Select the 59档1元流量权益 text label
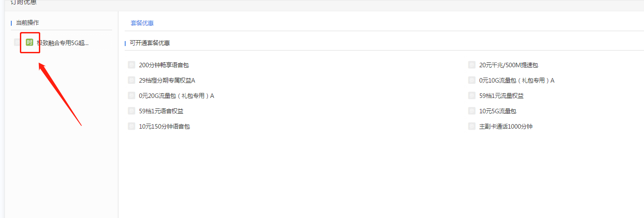644x218 pixels. point(502,96)
